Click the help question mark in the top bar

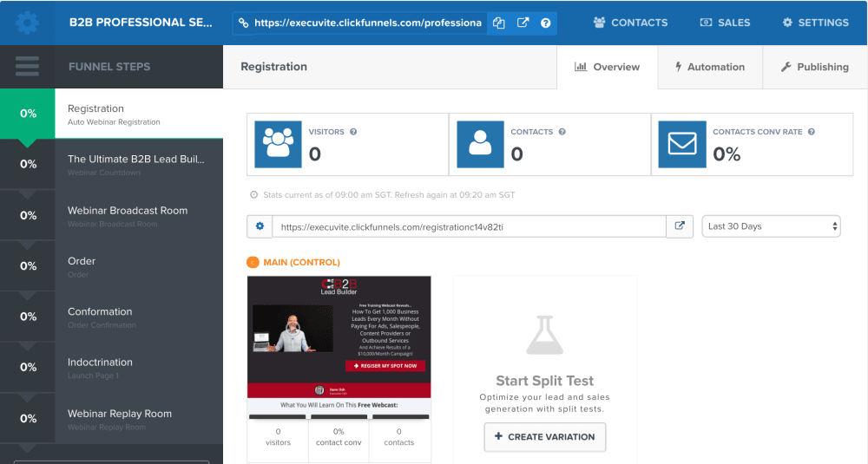[x=546, y=23]
